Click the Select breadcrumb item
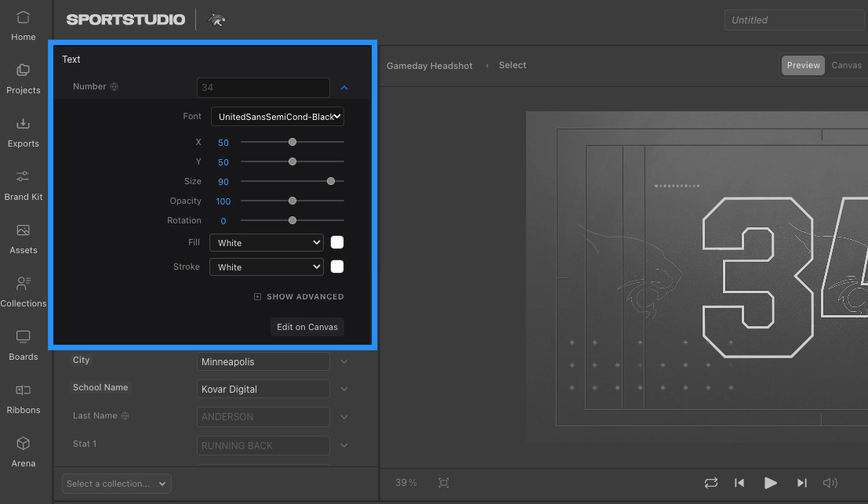Image resolution: width=868 pixels, height=504 pixels. (513, 65)
